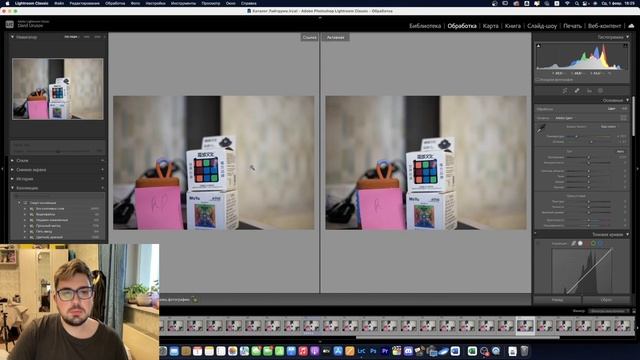Click the Navigator preview image
Viewport: 640px width, 360px height.
tap(58, 89)
